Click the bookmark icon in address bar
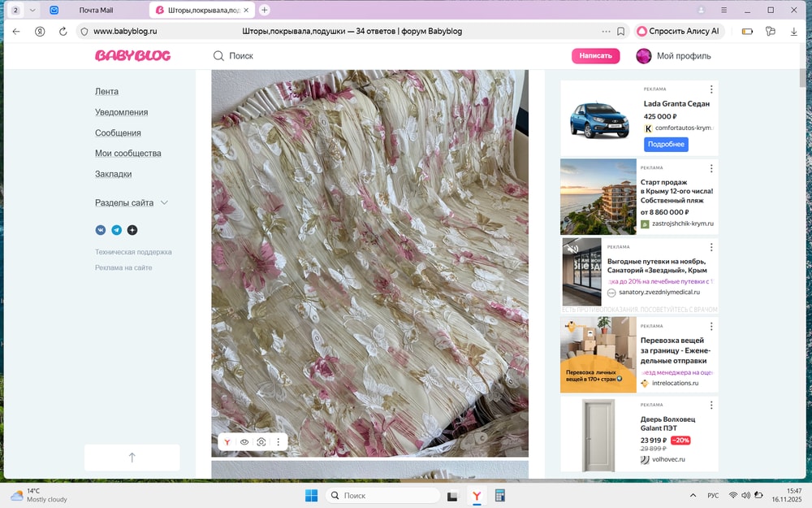Image resolution: width=812 pixels, height=508 pixels. click(620, 32)
